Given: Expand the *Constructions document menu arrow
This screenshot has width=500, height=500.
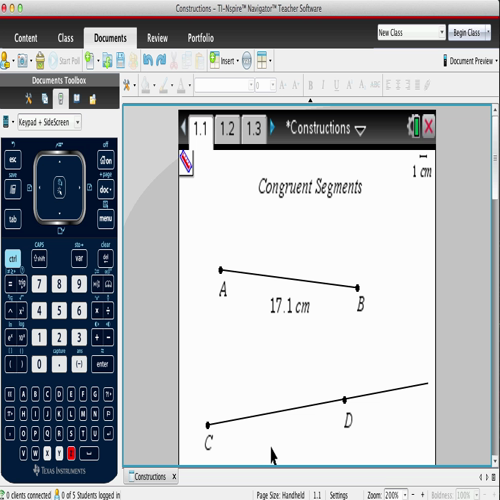Looking at the screenshot, I should pos(360,130).
